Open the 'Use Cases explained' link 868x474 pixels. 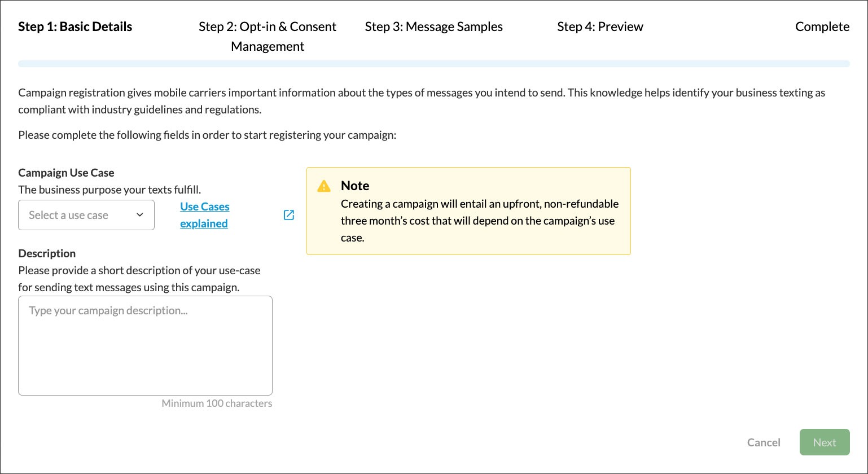click(204, 215)
